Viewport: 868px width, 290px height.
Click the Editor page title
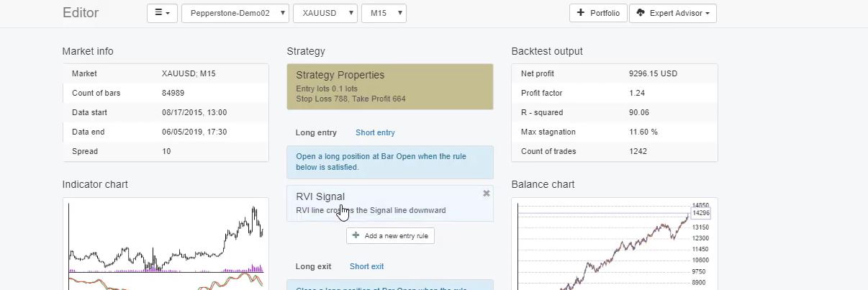(x=81, y=13)
